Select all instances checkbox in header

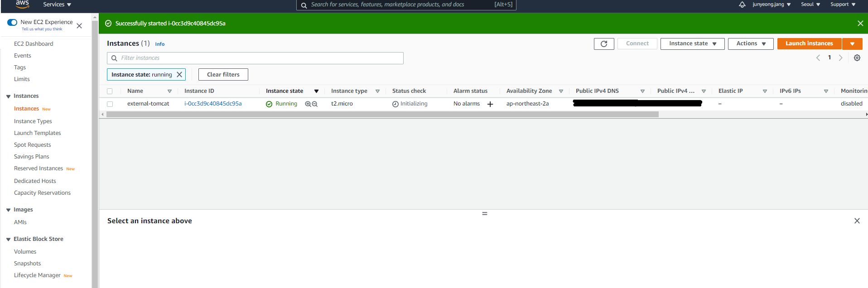pyautogui.click(x=110, y=91)
